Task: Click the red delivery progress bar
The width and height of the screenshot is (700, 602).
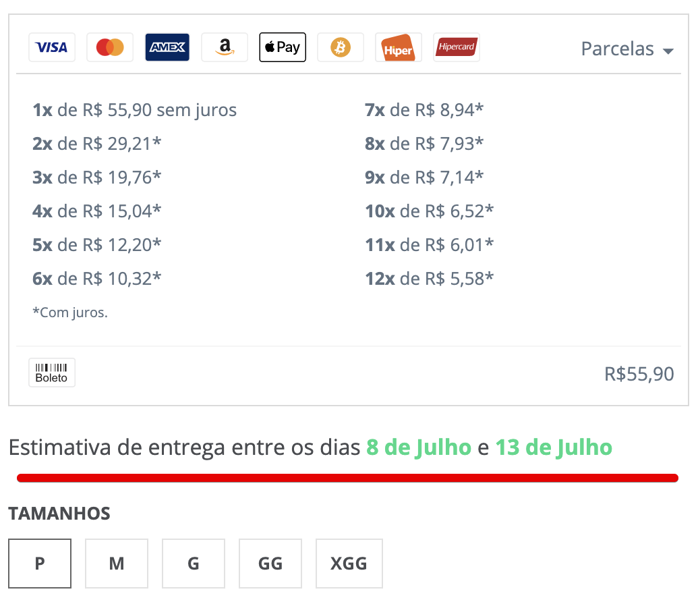Action: (348, 478)
